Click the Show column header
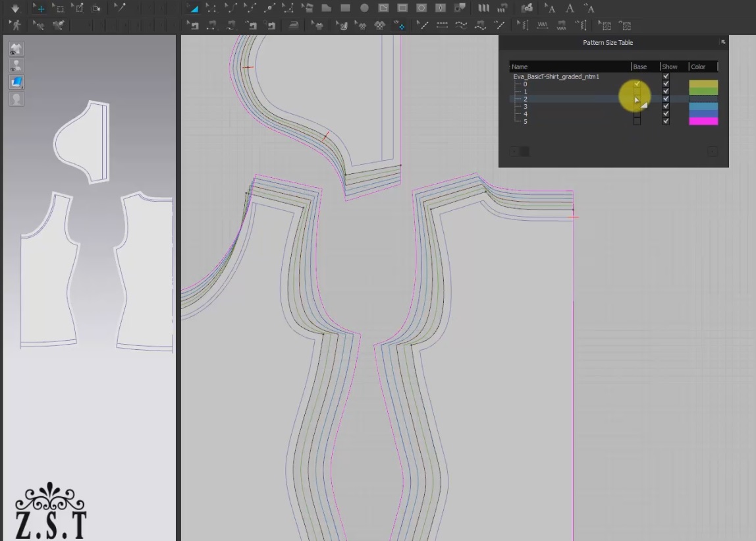756x541 pixels. pos(674,67)
